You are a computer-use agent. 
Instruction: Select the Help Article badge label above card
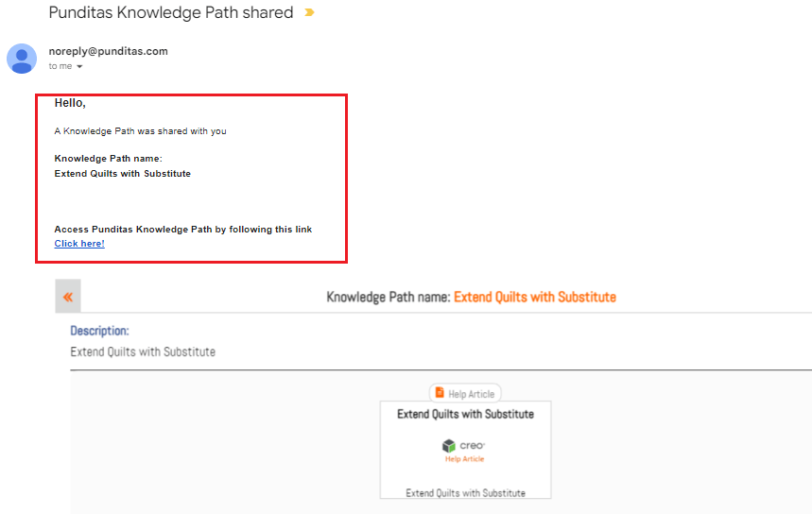[x=472, y=394]
